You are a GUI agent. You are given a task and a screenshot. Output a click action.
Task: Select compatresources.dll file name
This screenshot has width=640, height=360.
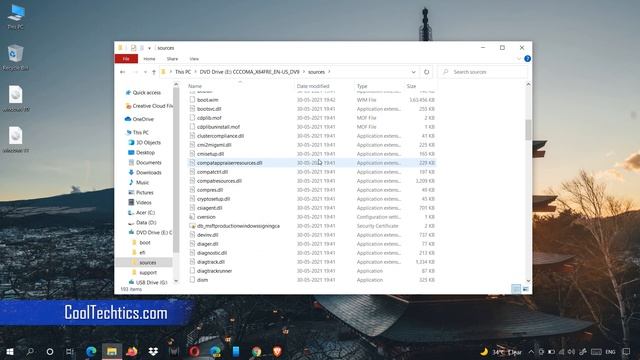coord(219,181)
